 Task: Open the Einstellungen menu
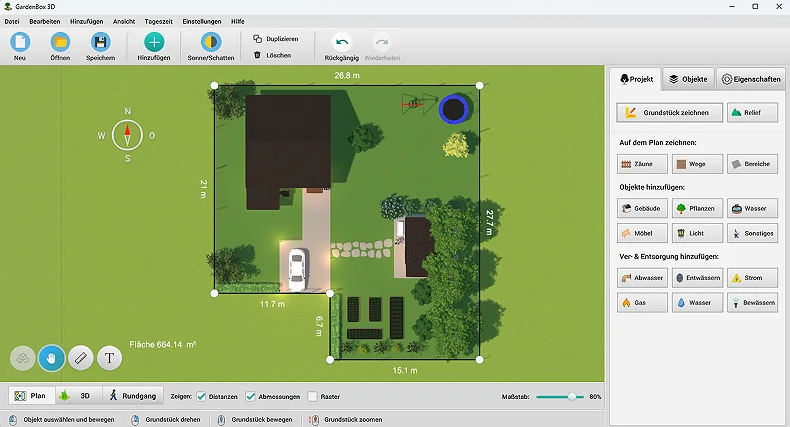click(202, 22)
